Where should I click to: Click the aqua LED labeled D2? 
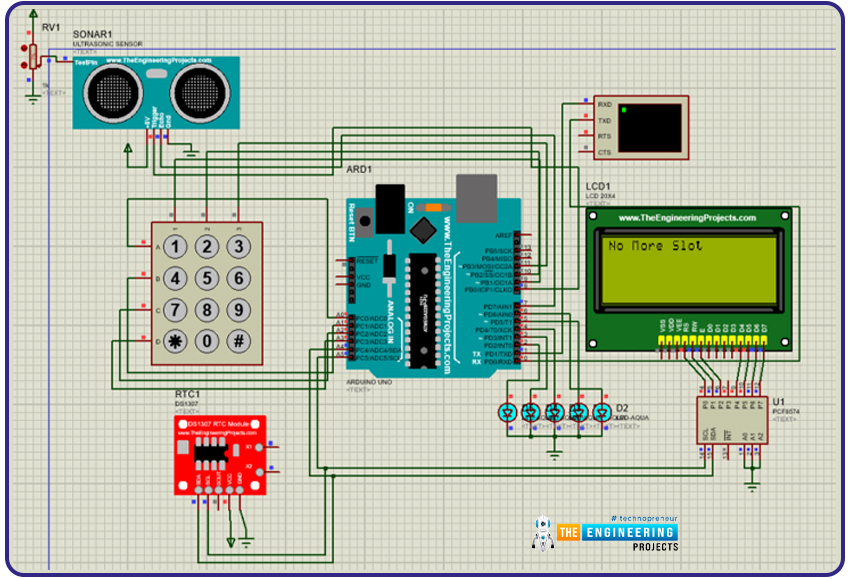601,410
